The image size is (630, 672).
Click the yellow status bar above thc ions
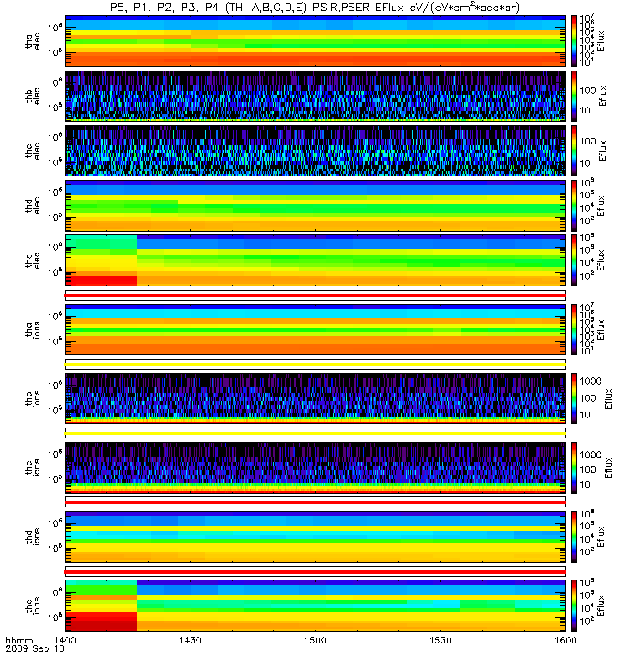(x=315, y=433)
